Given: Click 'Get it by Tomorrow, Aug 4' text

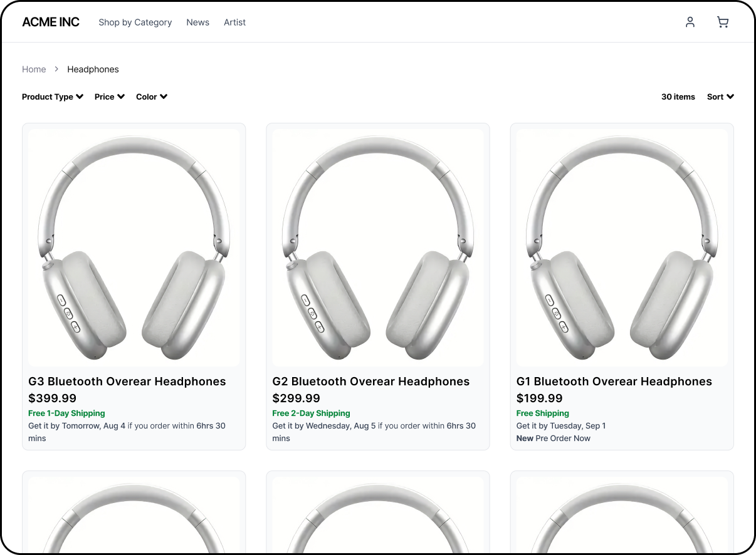Looking at the screenshot, I should point(76,426).
